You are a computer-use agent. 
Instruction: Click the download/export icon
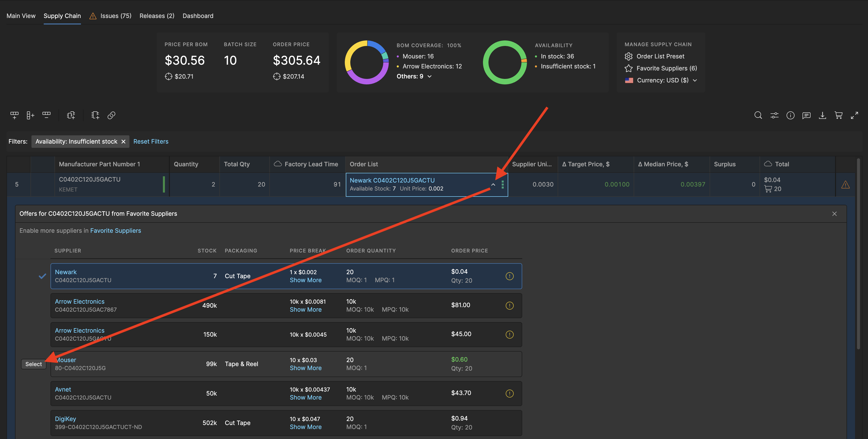823,115
